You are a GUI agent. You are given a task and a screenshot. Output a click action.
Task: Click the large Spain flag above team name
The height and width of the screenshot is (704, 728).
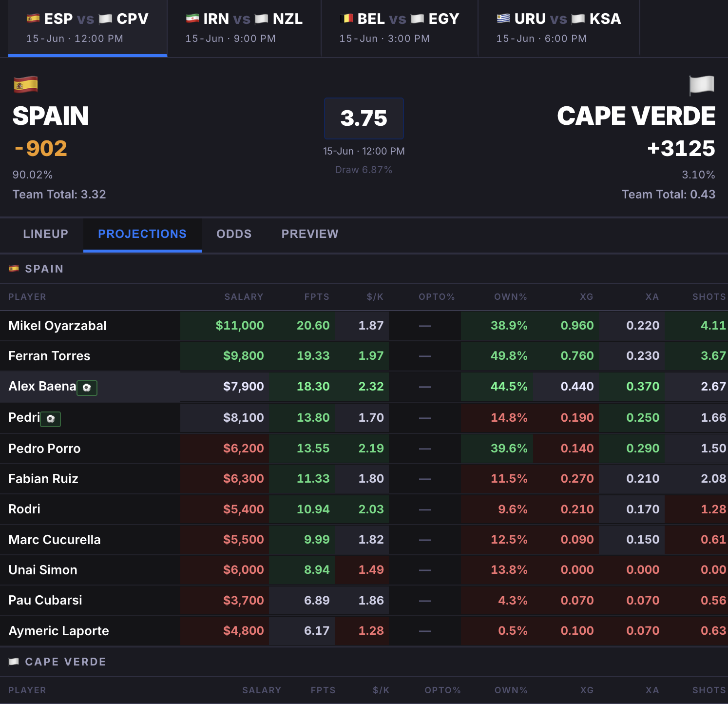click(26, 84)
